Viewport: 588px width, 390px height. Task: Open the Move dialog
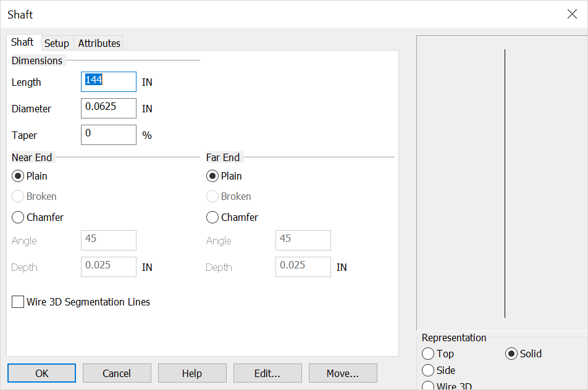click(x=343, y=373)
